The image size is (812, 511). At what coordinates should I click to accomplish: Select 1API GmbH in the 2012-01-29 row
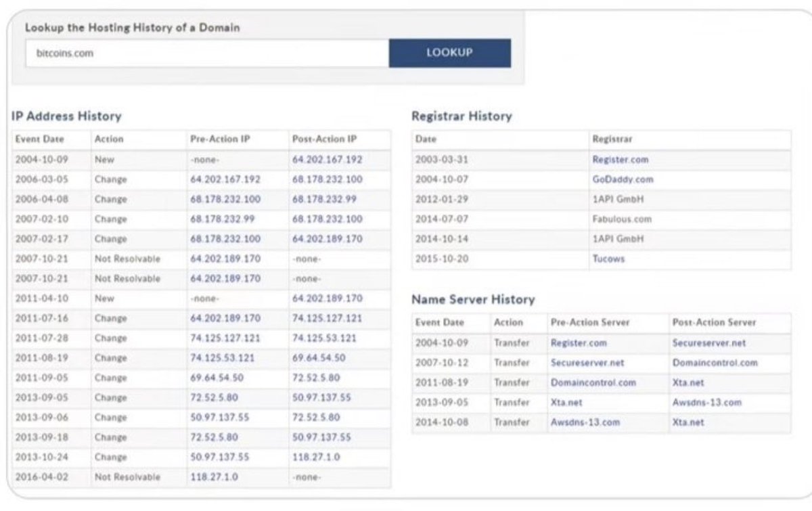click(x=618, y=200)
